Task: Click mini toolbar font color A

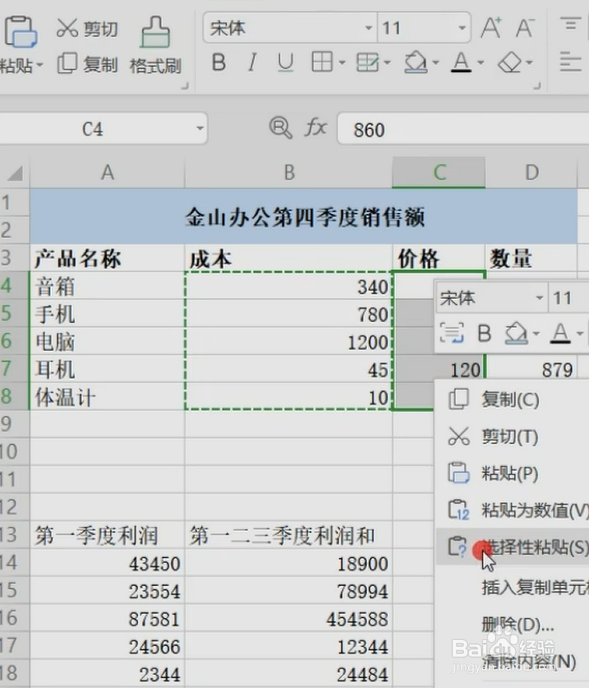Action: point(561,333)
